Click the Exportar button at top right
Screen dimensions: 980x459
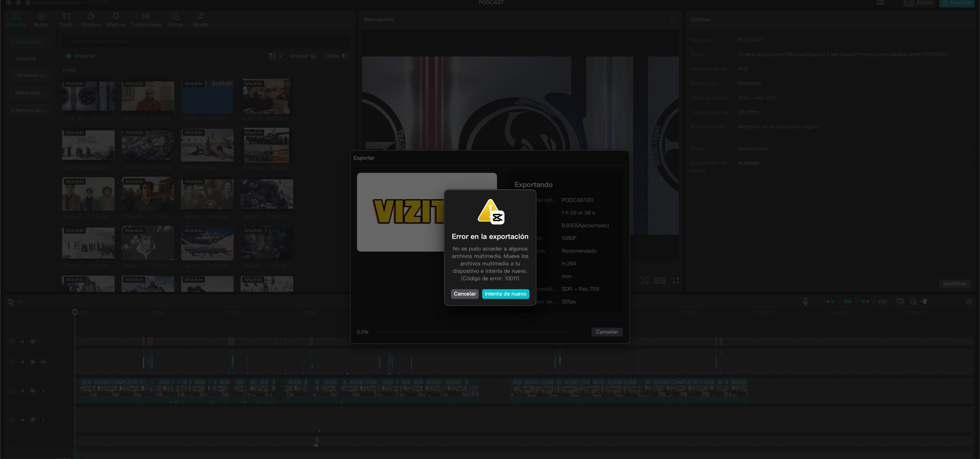tap(957, 3)
